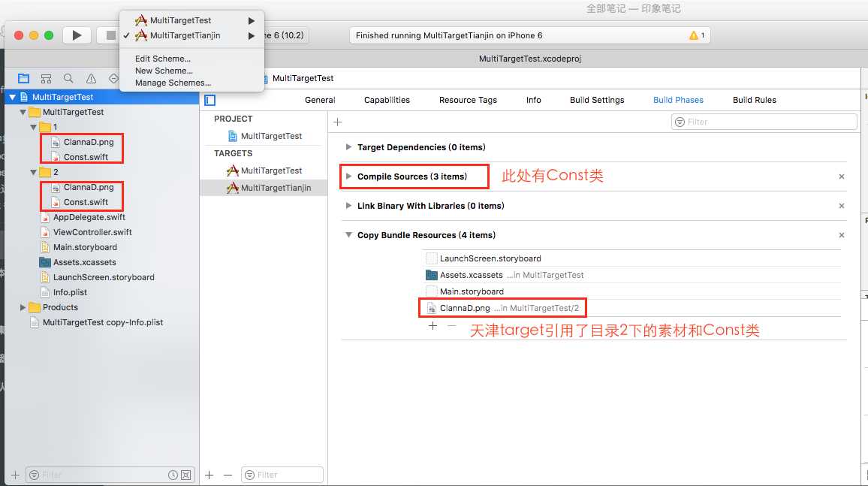Collapse folder 1 in navigator
Image resolution: width=868 pixels, height=486 pixels.
pyautogui.click(x=33, y=127)
